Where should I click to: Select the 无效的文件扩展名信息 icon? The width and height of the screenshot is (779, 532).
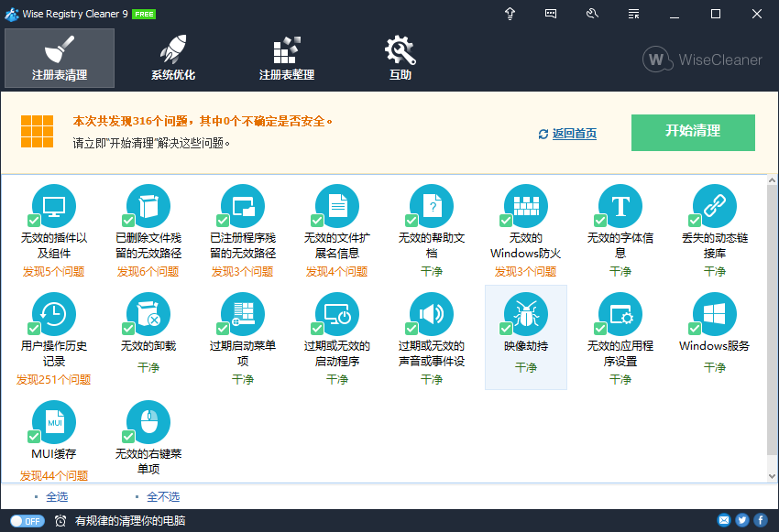(337, 206)
